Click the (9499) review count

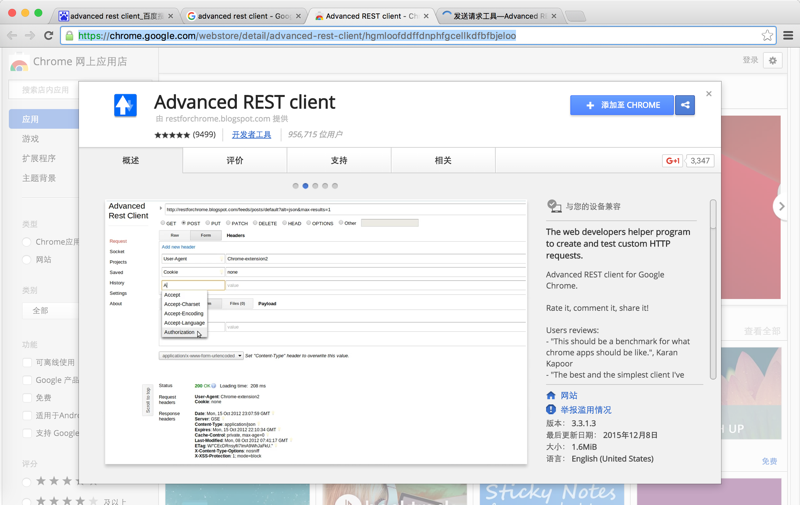tap(204, 135)
